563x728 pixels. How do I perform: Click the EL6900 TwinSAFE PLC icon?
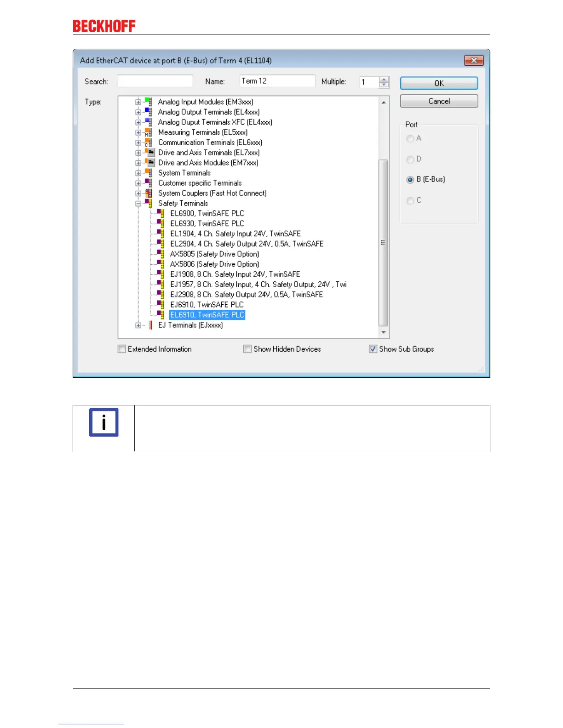pyautogui.click(x=160, y=213)
